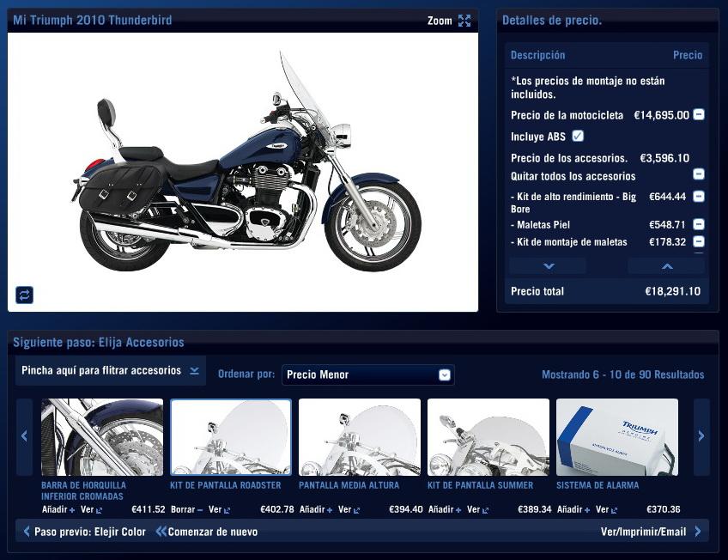Select the Kit de Pantalla Summer thumbnail
This screenshot has height=560, width=728.
click(488, 437)
